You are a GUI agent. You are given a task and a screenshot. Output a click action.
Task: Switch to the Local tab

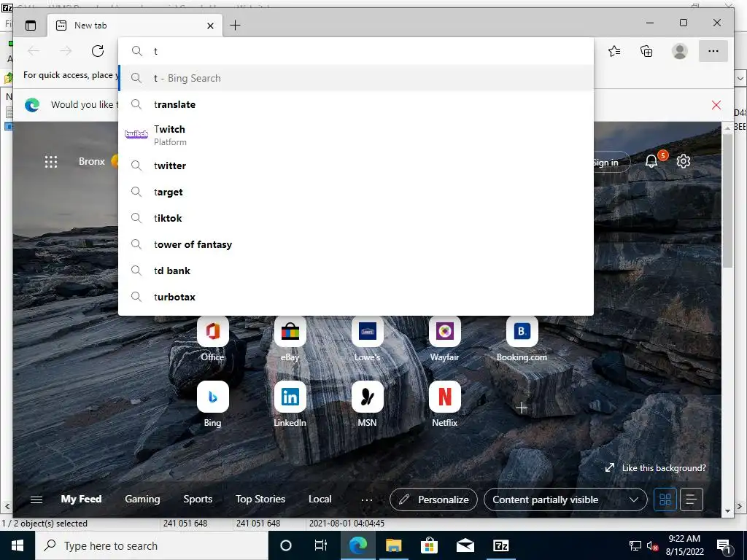tap(320, 499)
